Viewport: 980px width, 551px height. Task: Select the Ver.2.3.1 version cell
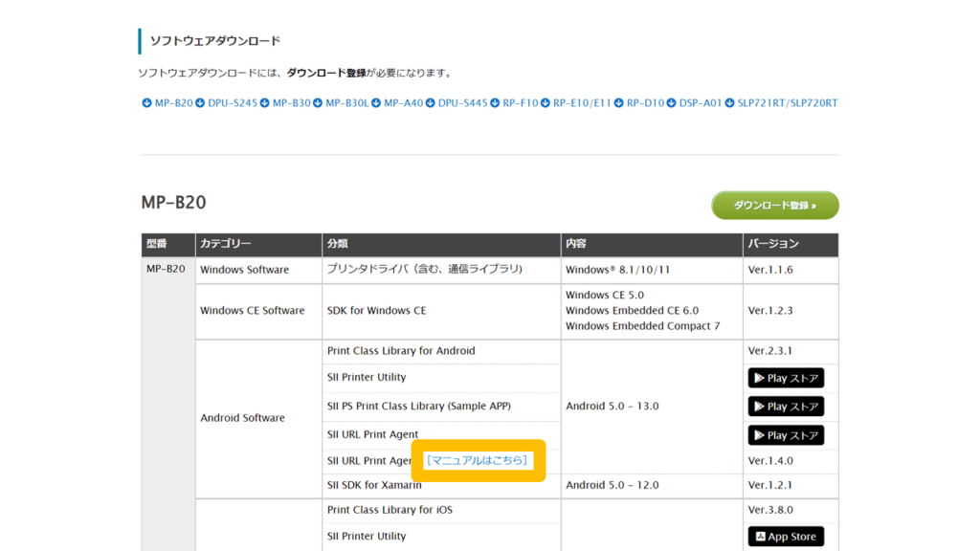791,351
